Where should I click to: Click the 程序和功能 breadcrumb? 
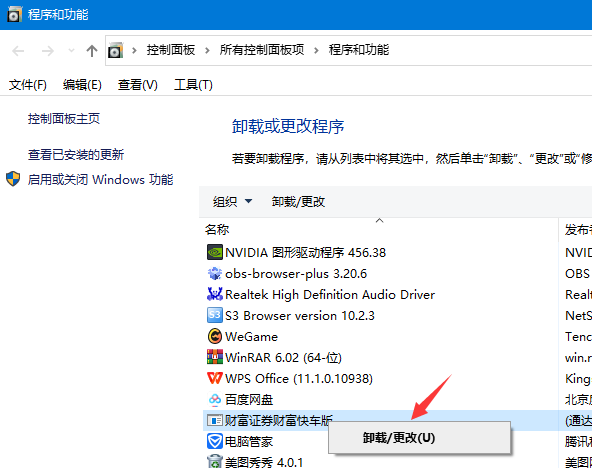[x=359, y=50]
